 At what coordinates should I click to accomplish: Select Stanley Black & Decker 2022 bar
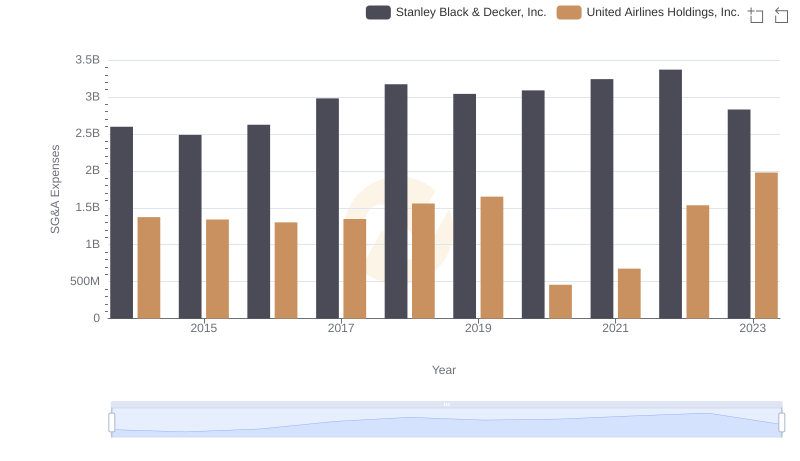[670, 194]
